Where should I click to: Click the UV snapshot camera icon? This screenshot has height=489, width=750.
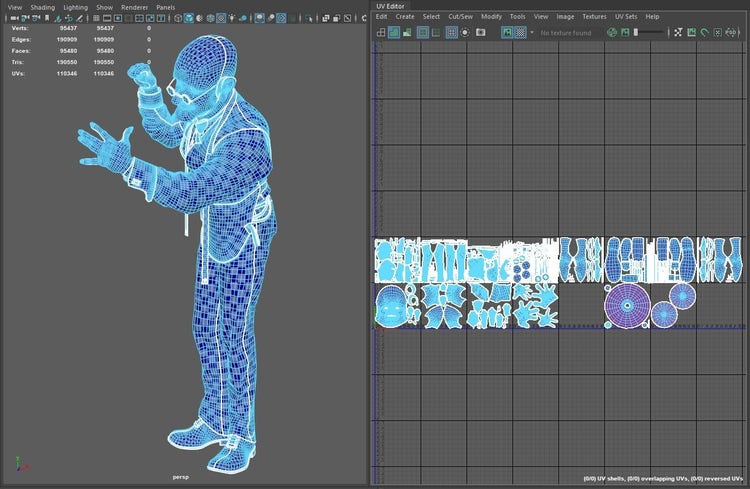click(x=481, y=32)
